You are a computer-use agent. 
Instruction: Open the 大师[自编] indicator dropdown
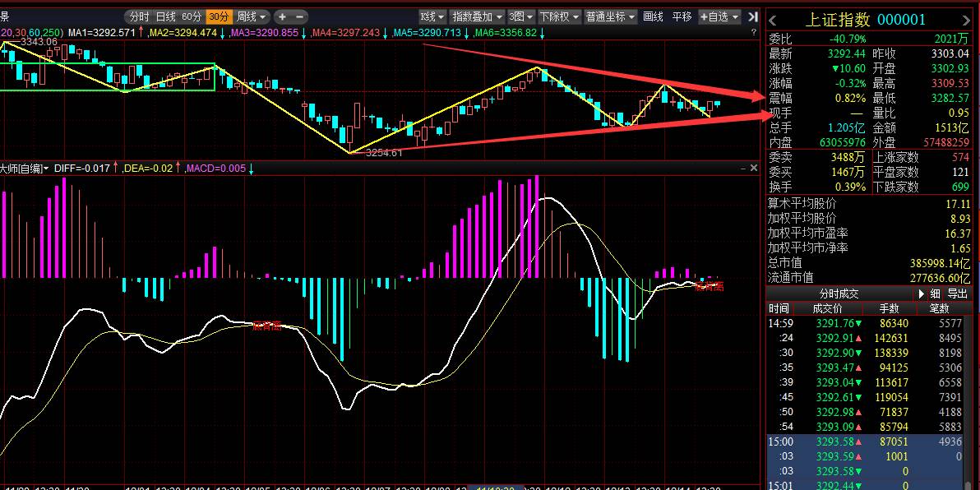(x=25, y=168)
